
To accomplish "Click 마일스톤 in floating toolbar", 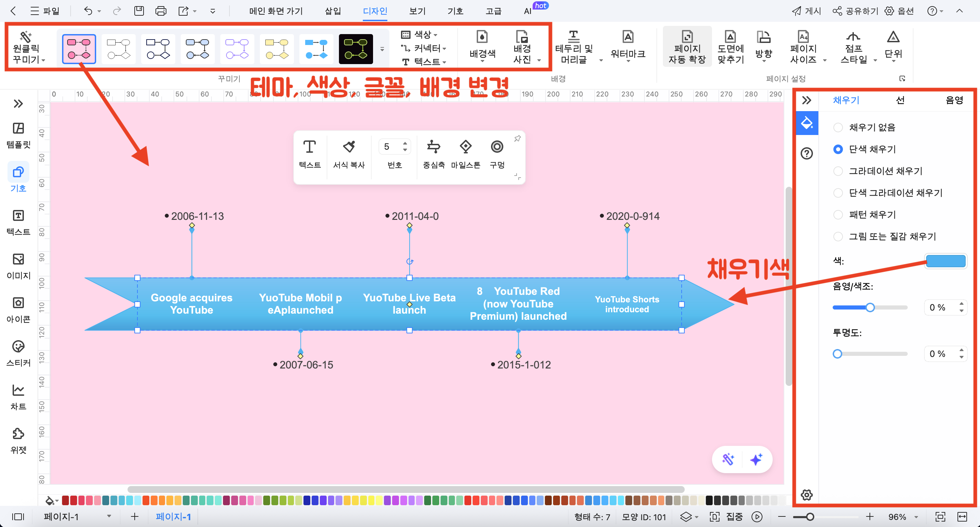I will pyautogui.click(x=466, y=154).
